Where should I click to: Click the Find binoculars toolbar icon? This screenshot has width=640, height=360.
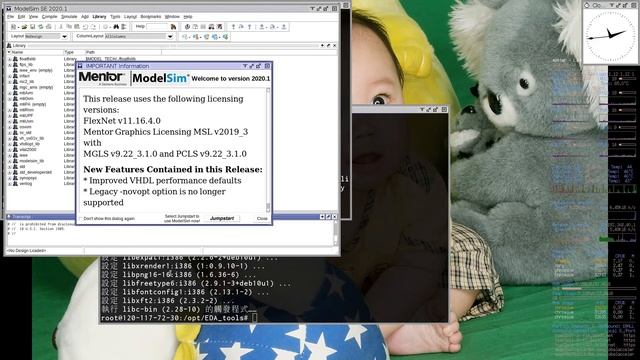(x=116, y=27)
